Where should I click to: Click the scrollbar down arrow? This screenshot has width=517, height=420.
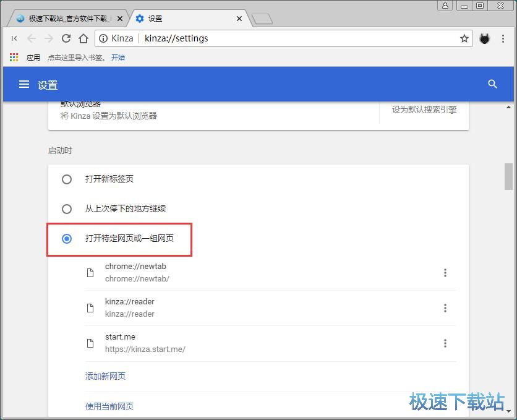click(x=508, y=411)
